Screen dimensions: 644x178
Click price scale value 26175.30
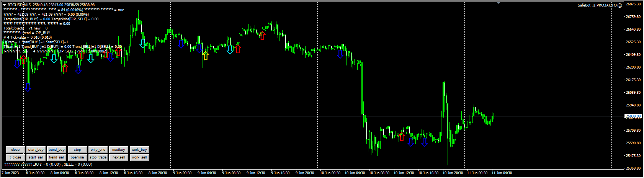[x=633, y=80]
